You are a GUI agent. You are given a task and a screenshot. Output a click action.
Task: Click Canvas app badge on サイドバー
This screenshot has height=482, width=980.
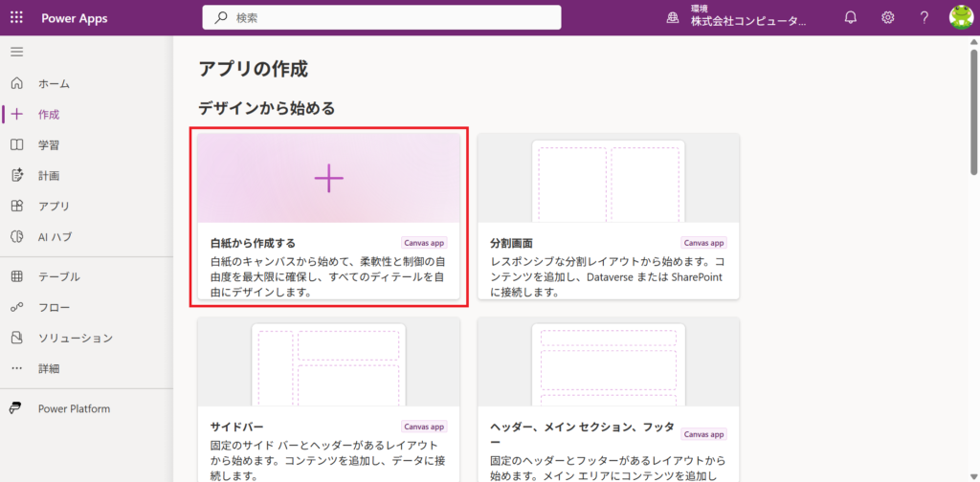coord(424,427)
